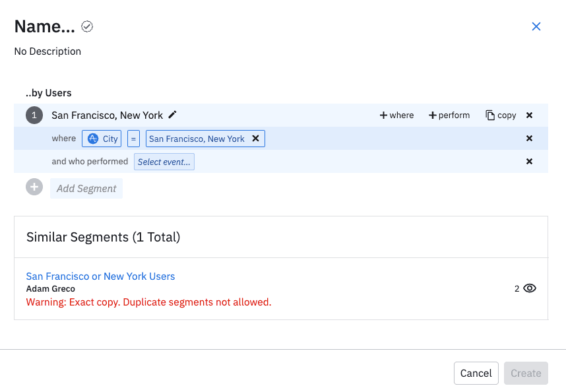Image resolution: width=566 pixels, height=392 pixels.
Task: Open the Select event dropdown
Action: tap(164, 162)
